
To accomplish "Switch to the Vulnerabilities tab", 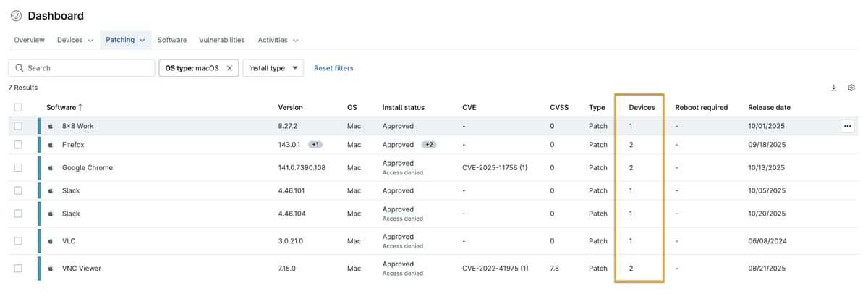I will point(221,40).
